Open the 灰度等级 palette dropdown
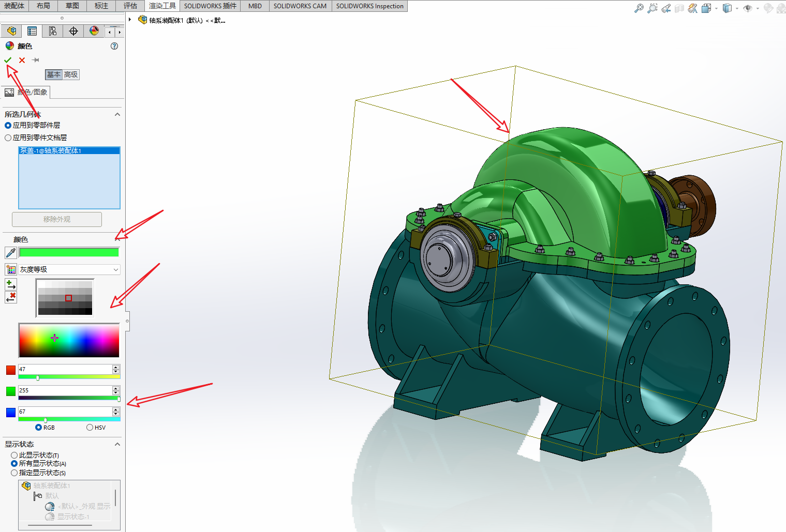Screen dimensions: 786x532 point(116,269)
